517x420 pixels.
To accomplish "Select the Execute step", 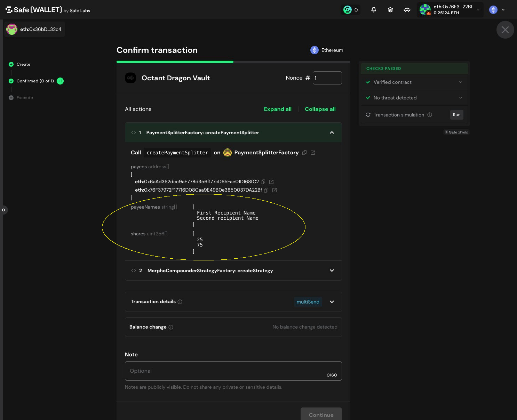I will point(21,98).
